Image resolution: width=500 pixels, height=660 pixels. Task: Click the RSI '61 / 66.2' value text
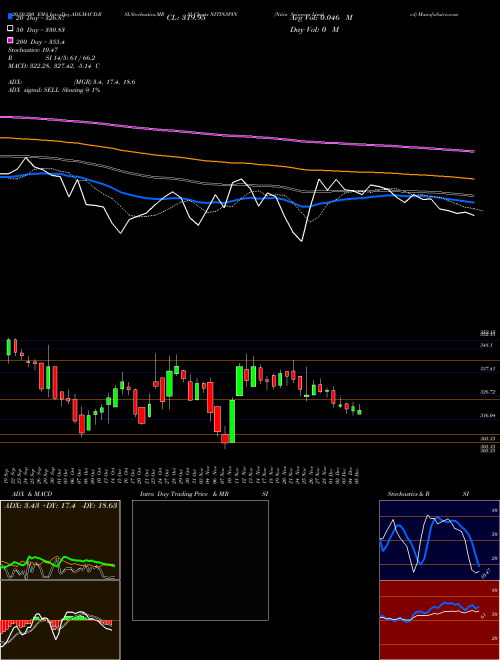tap(82, 58)
